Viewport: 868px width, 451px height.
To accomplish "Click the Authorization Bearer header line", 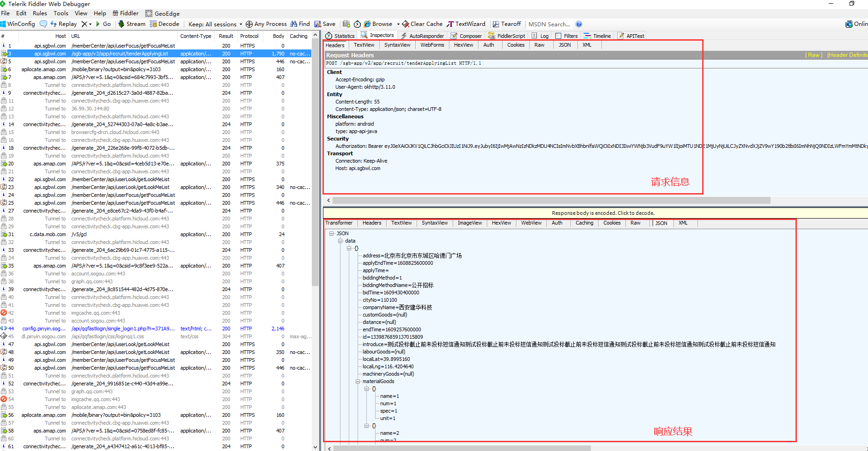I will click(601, 146).
